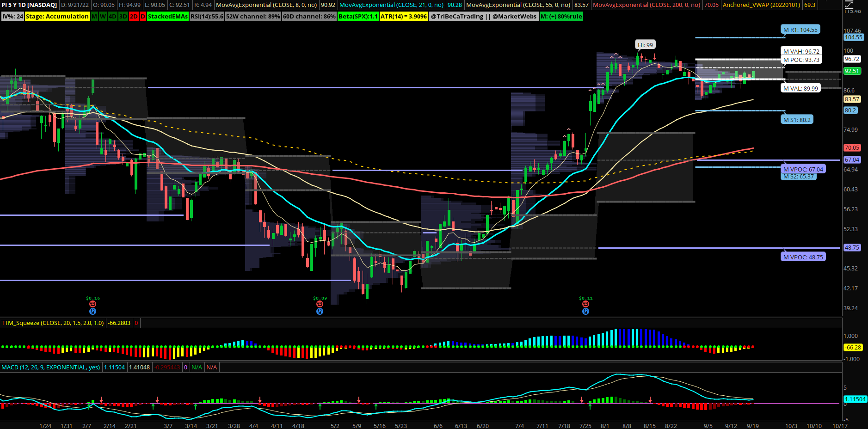The height and width of the screenshot is (429, 868).
Task: Click the IV%: 24 label
Action: pyautogui.click(x=12, y=17)
